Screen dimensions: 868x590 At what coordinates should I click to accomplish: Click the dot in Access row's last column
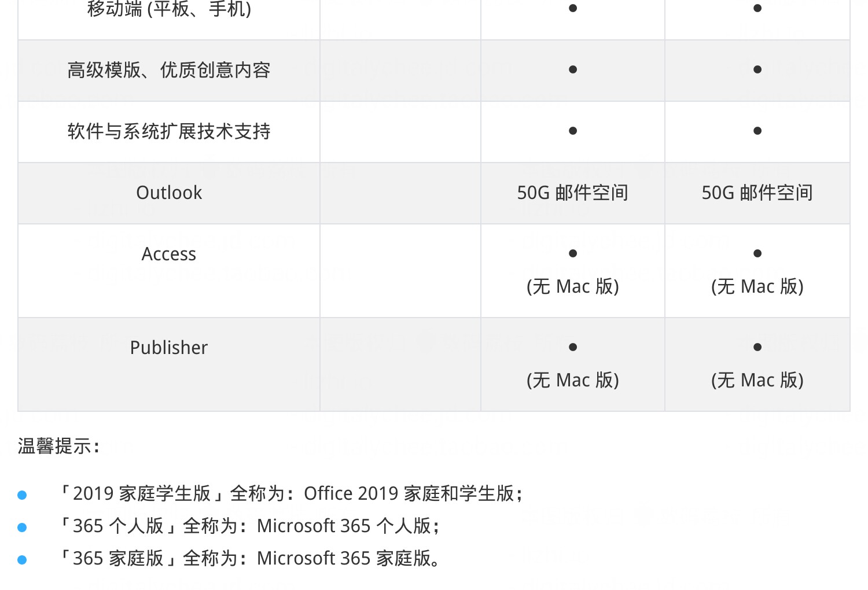(757, 253)
